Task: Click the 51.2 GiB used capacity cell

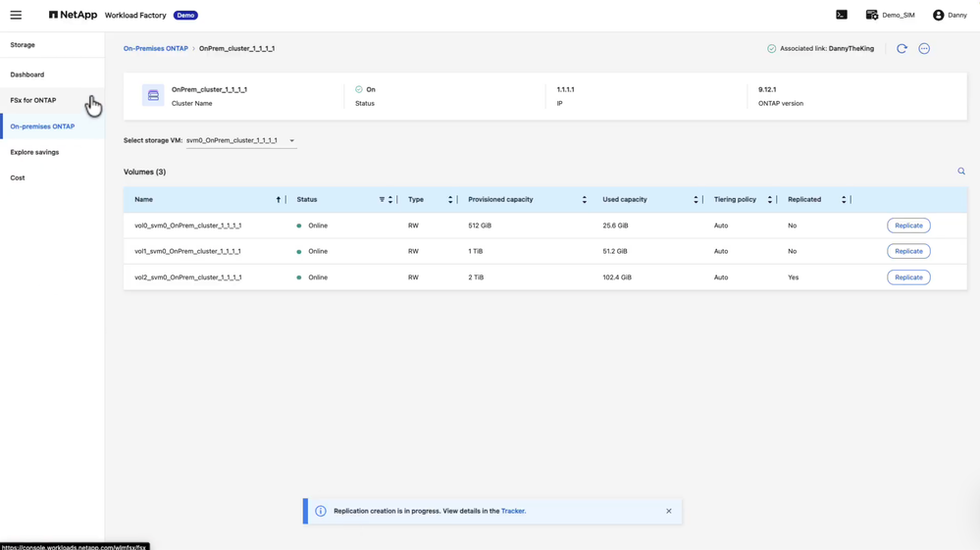Action: click(x=615, y=252)
